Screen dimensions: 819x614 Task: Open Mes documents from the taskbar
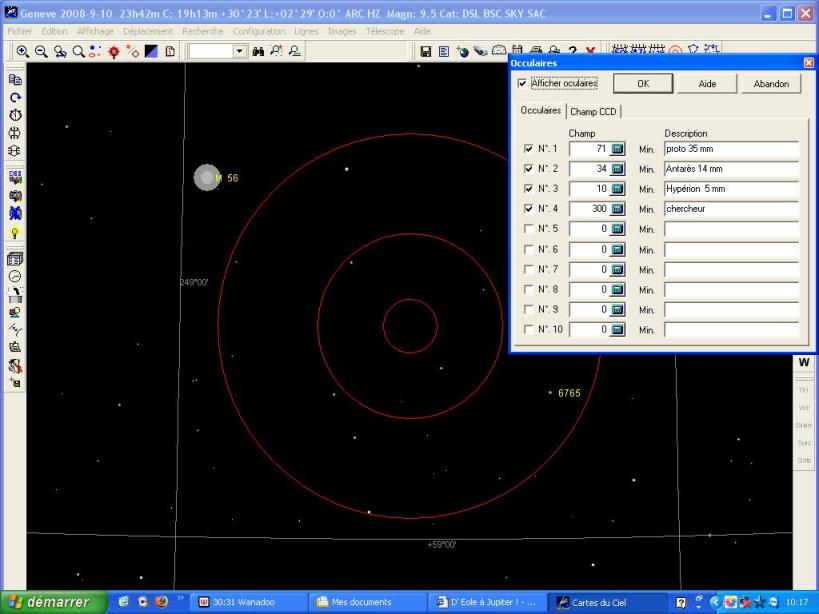[x=361, y=602]
